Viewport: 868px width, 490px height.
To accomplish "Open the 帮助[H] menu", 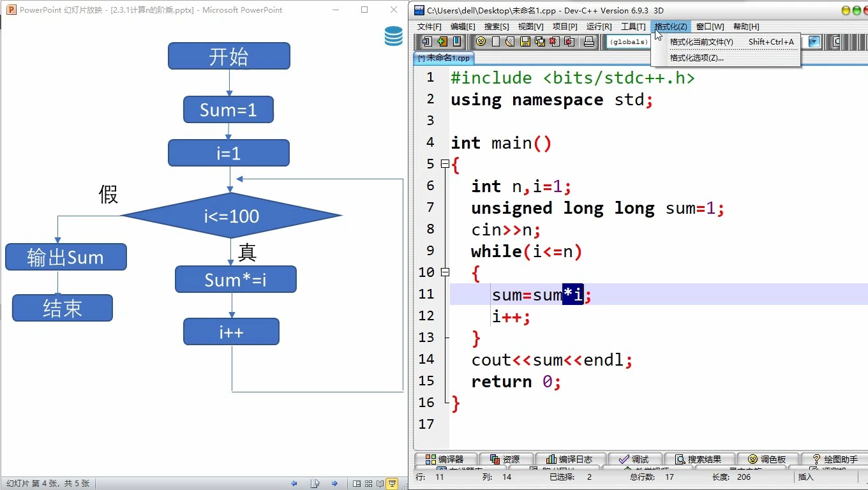I will [x=746, y=27].
